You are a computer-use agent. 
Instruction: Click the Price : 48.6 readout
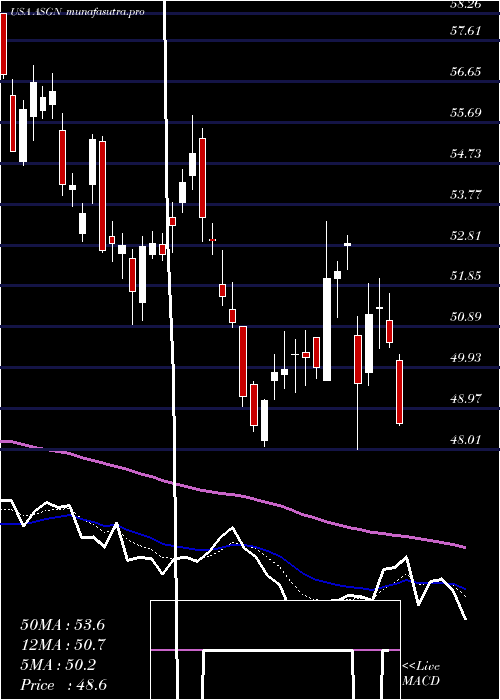63,685
